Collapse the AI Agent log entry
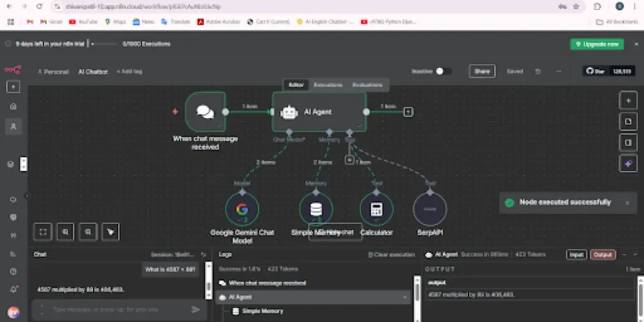The height and width of the screenshot is (322, 644). coord(405,298)
